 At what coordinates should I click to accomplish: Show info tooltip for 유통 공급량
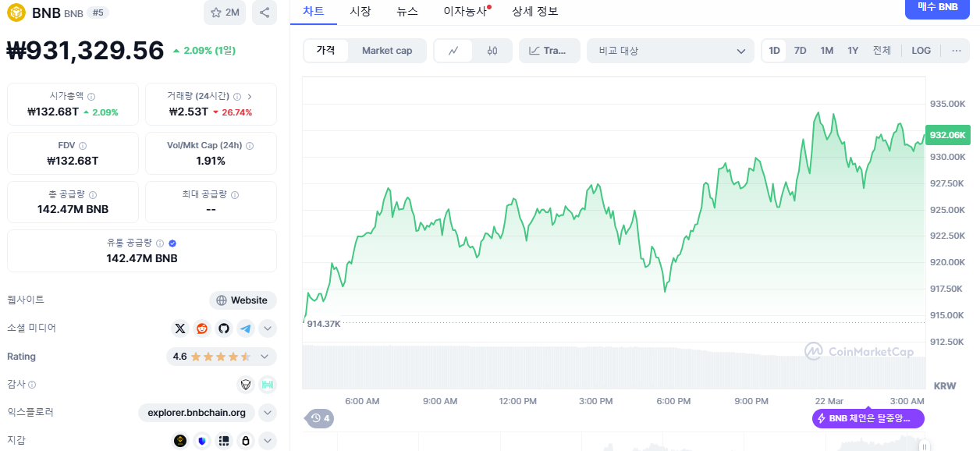coord(160,243)
